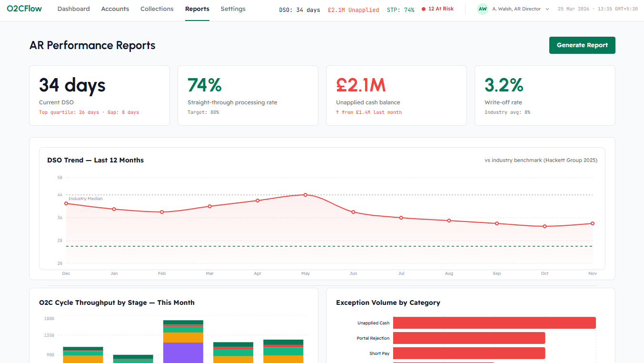This screenshot has height=363, width=644.
Task: Expand the A. Walsh account dropdown chevron
Action: click(547, 9)
